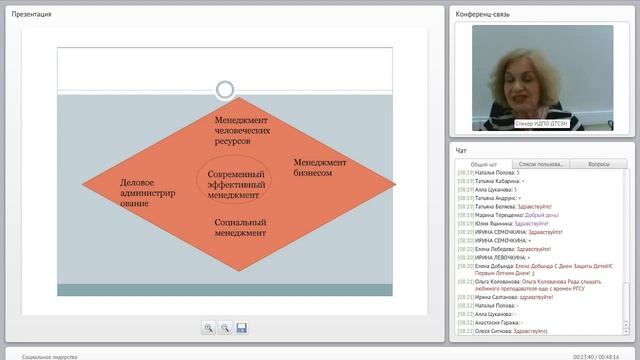Open the Вопросы tab
The height and width of the screenshot is (360, 640).
[x=599, y=164]
